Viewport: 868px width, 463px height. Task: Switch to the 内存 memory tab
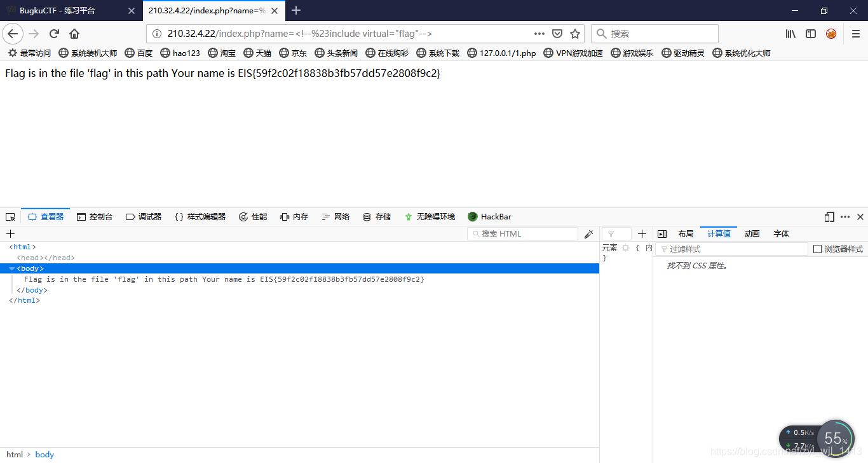(294, 217)
